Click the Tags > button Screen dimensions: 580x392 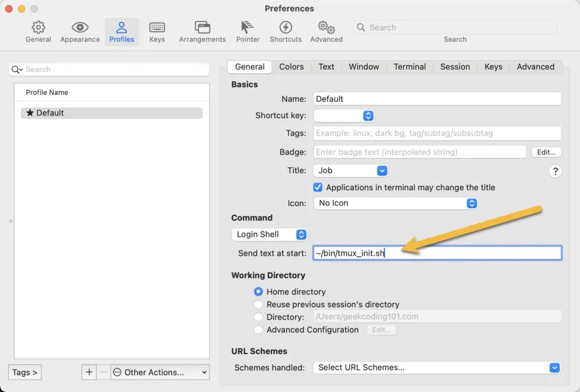pos(25,372)
